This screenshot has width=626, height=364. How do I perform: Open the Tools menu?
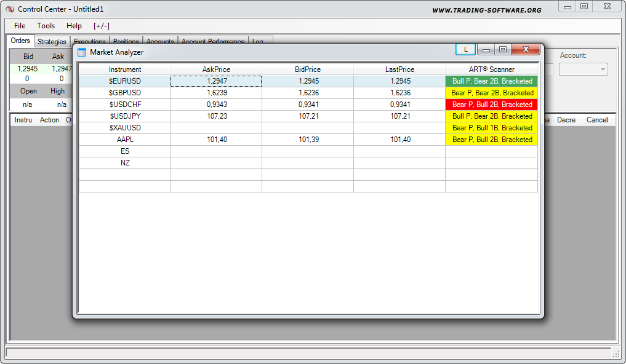[x=46, y=26]
